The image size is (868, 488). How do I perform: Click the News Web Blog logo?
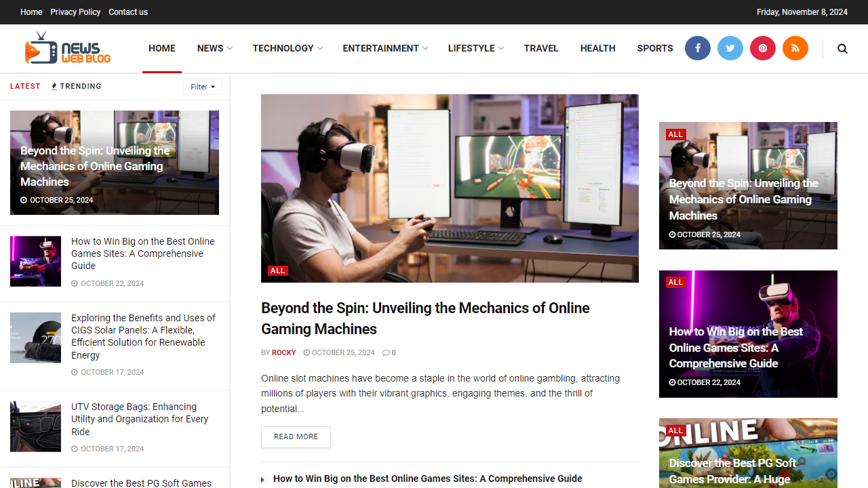pos(67,47)
